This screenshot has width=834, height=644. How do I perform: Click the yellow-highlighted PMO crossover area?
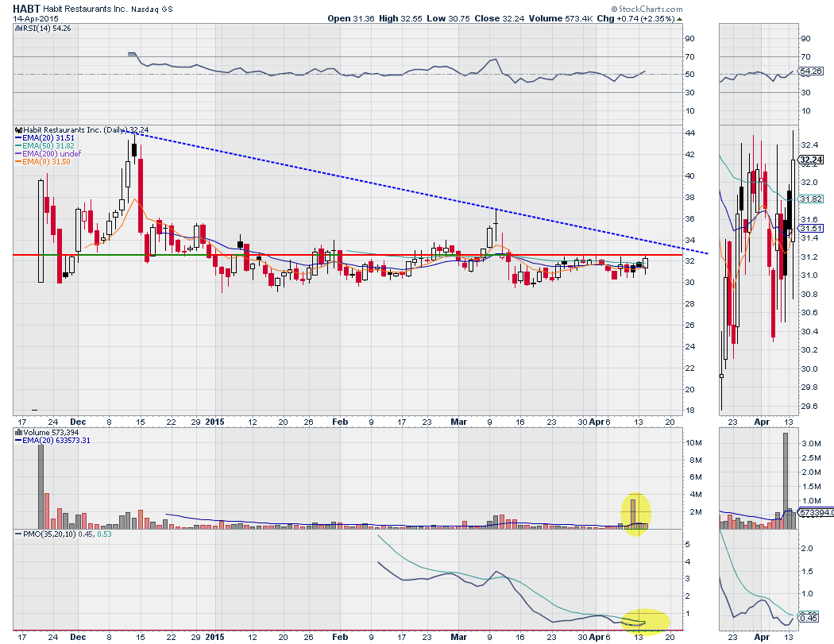pos(645,621)
